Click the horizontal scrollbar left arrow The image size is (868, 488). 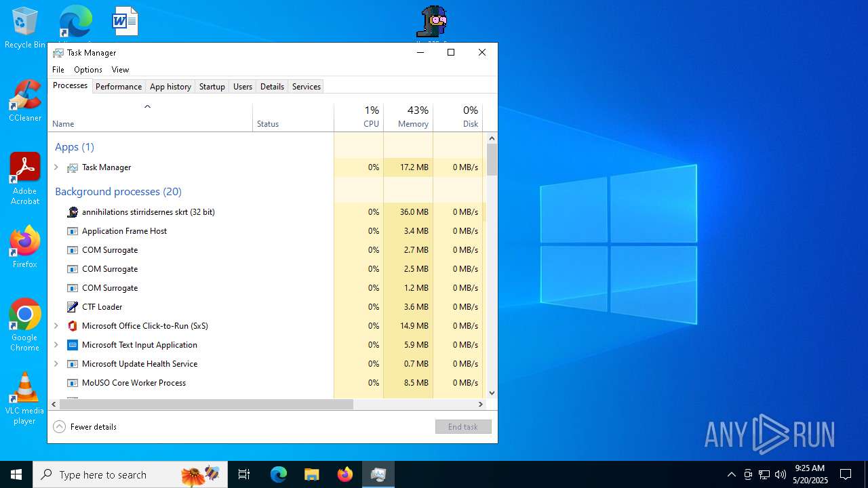click(54, 404)
